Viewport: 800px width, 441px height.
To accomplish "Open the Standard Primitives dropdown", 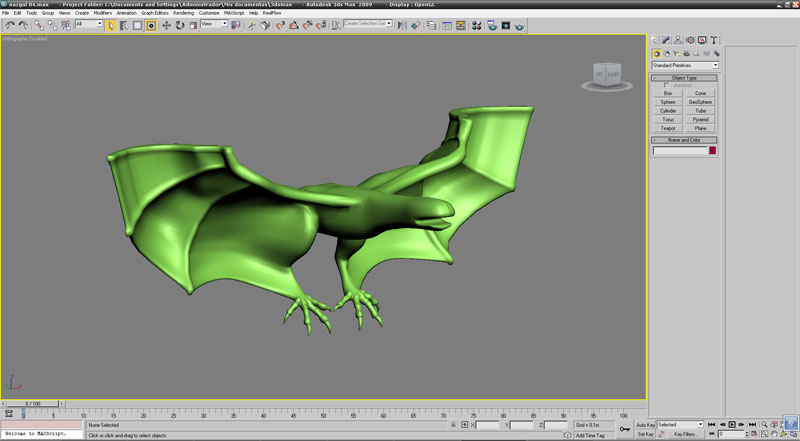I will (685, 65).
